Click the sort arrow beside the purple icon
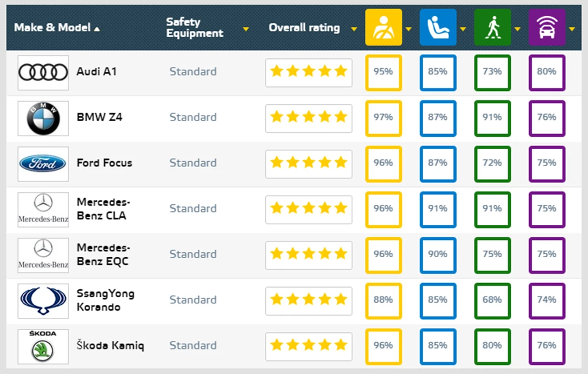588x374 pixels. [x=572, y=29]
